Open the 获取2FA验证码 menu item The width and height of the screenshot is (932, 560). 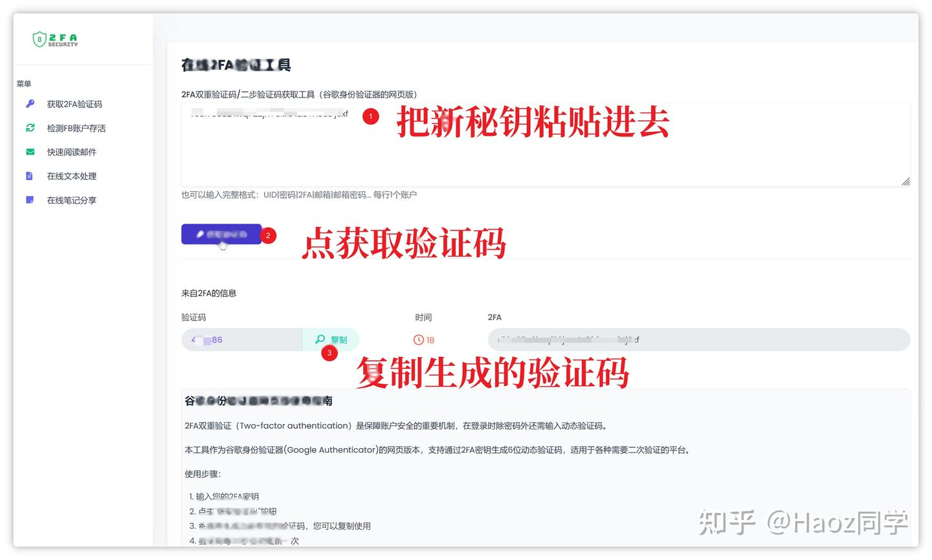(x=74, y=104)
